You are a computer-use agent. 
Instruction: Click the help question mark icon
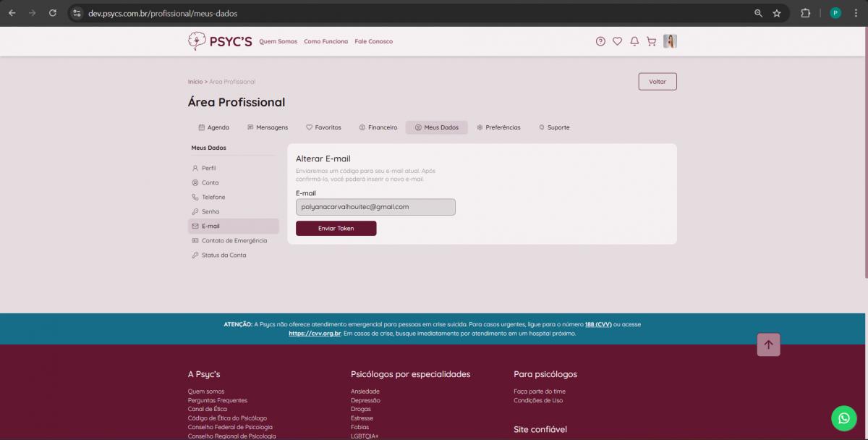[600, 41]
